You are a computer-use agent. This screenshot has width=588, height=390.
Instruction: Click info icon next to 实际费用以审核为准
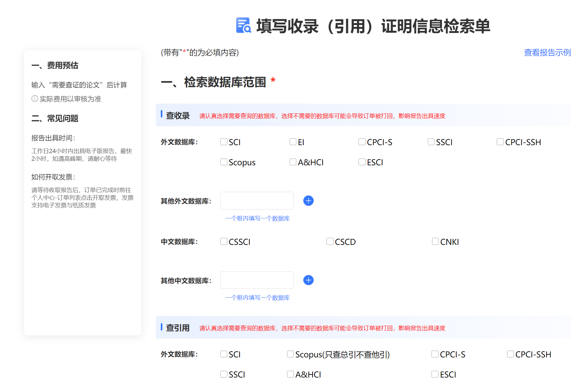pos(35,98)
